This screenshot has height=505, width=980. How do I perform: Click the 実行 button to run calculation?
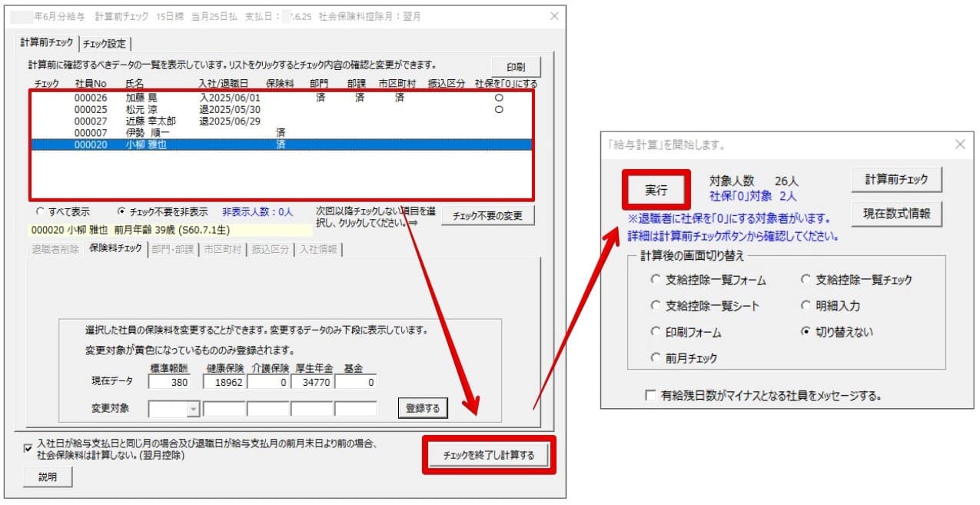tap(656, 189)
